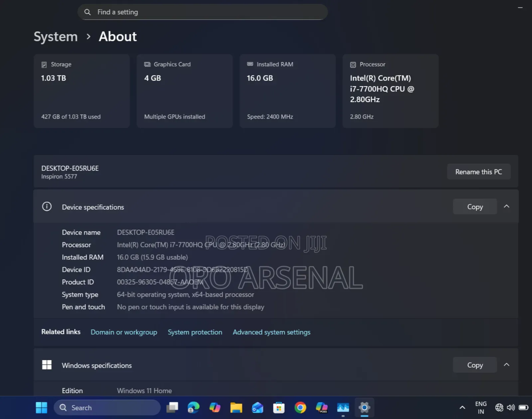Open Microsoft Store from the taskbar
This screenshot has width=532, height=419.
click(x=279, y=408)
